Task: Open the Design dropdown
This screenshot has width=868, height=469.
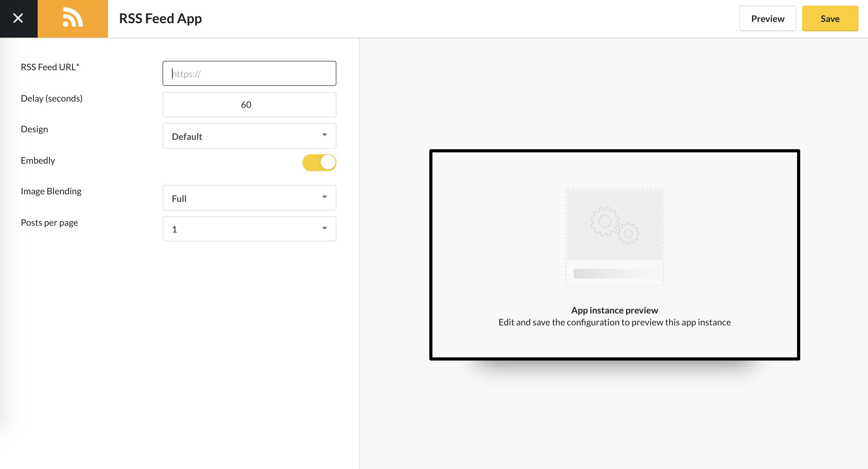Action: (249, 136)
